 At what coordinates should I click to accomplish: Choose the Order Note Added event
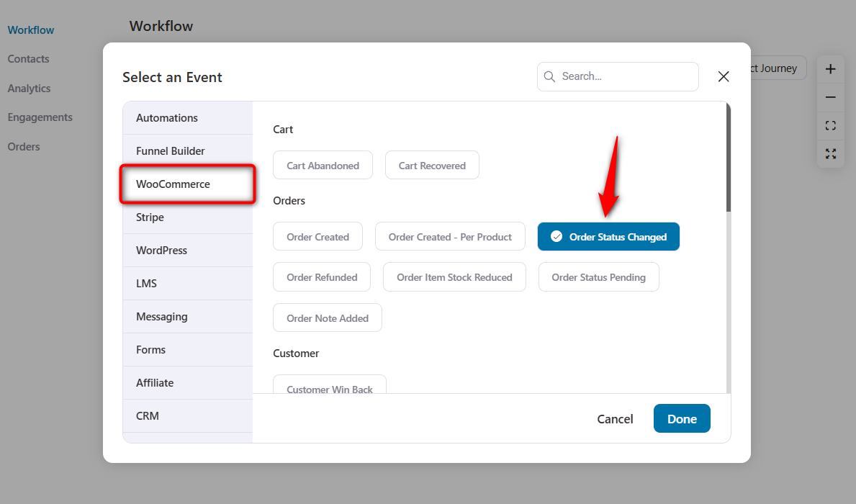pos(328,318)
